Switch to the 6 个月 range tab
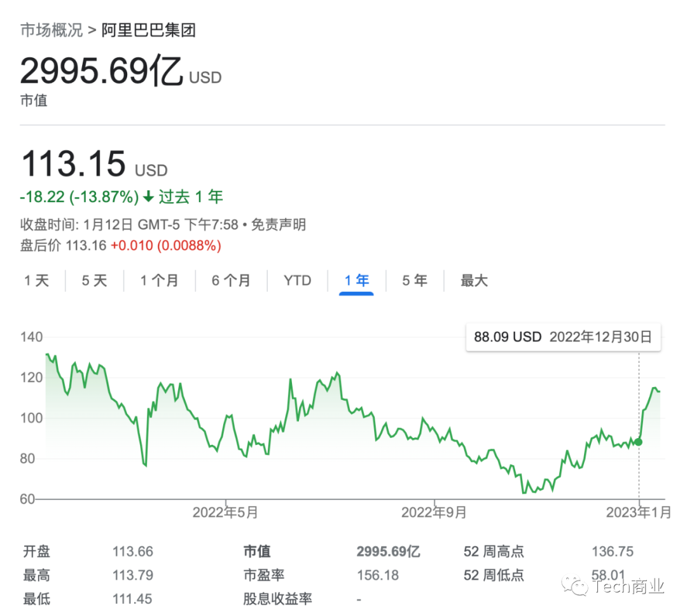This screenshot has height=616, width=687. pos(231,280)
